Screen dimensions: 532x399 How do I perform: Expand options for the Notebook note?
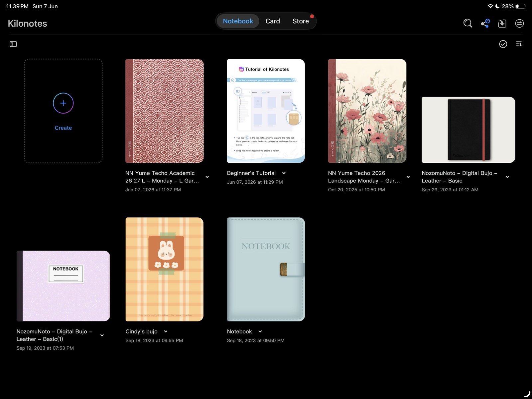[260, 331]
